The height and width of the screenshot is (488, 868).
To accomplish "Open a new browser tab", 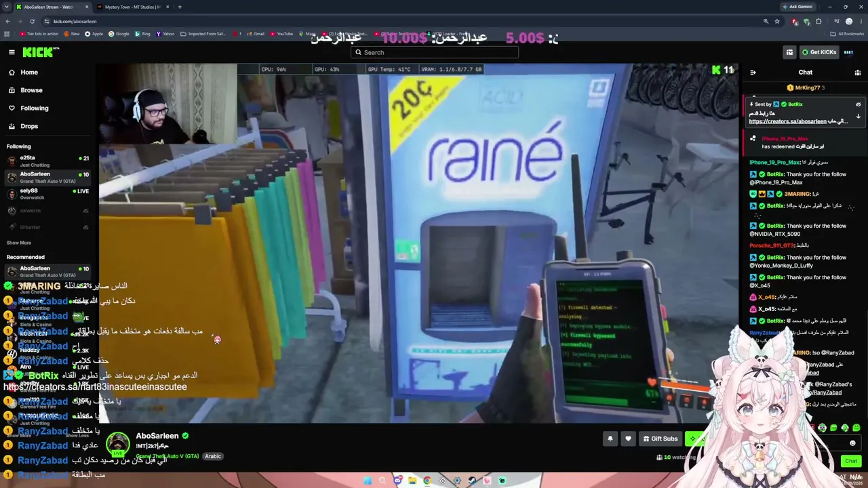I will click(180, 7).
